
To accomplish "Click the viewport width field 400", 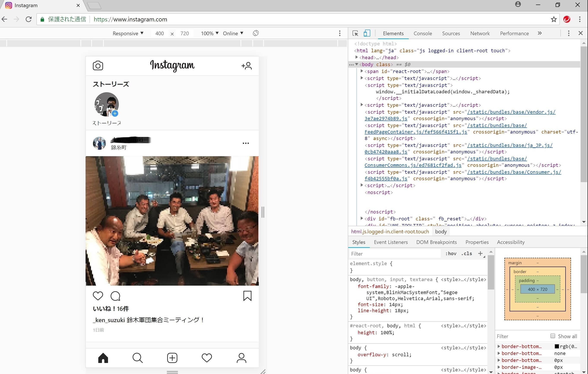I will pos(159,33).
